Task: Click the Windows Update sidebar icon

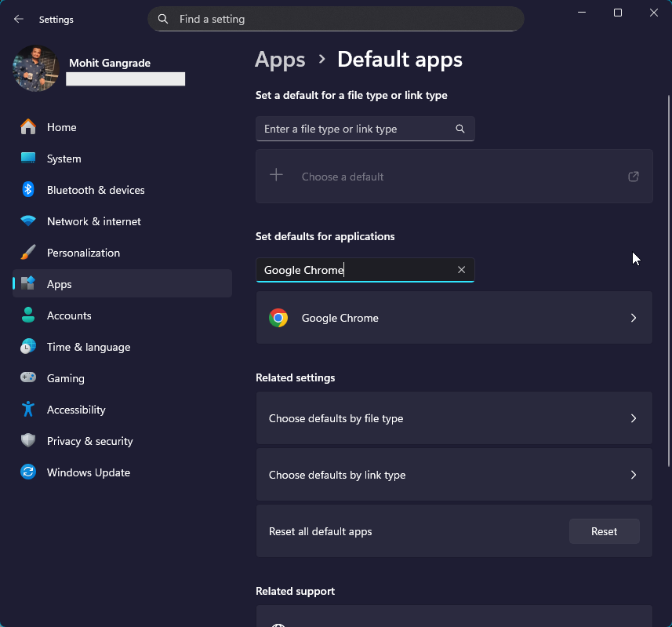Action: coord(28,472)
